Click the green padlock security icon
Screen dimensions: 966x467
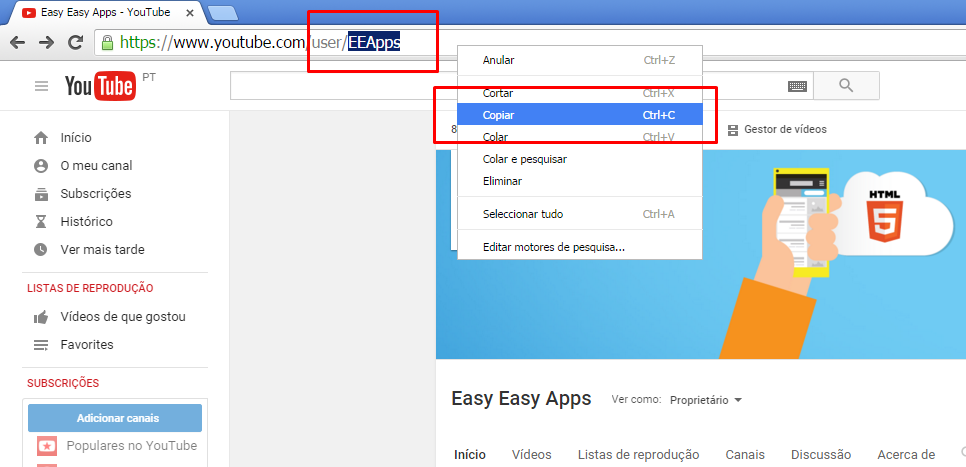107,43
